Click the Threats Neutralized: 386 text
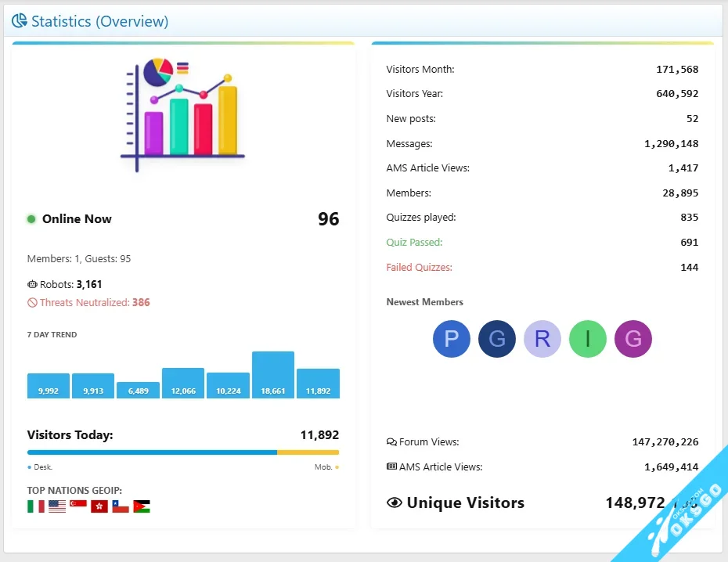Image resolution: width=728 pixels, height=562 pixels. [x=95, y=303]
